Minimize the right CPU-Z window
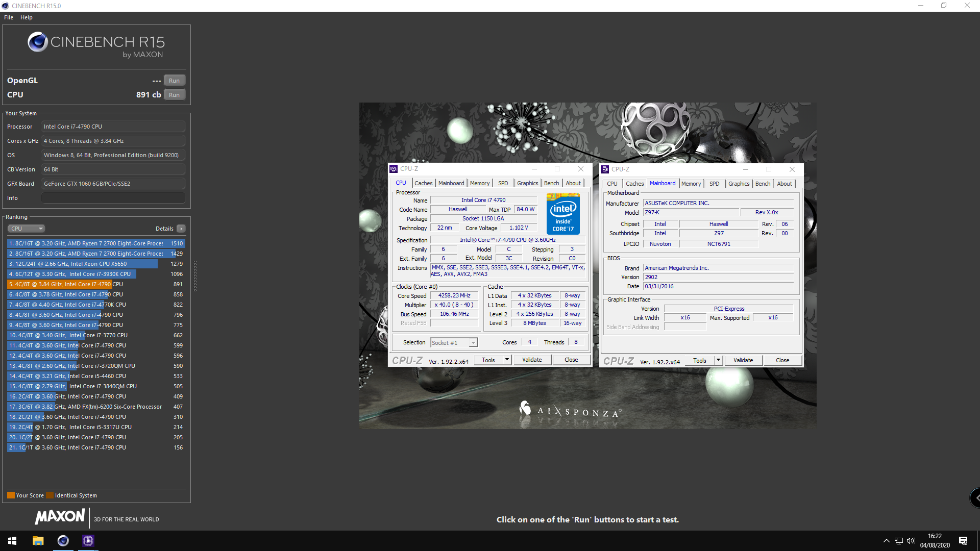The height and width of the screenshot is (551, 980). [745, 169]
